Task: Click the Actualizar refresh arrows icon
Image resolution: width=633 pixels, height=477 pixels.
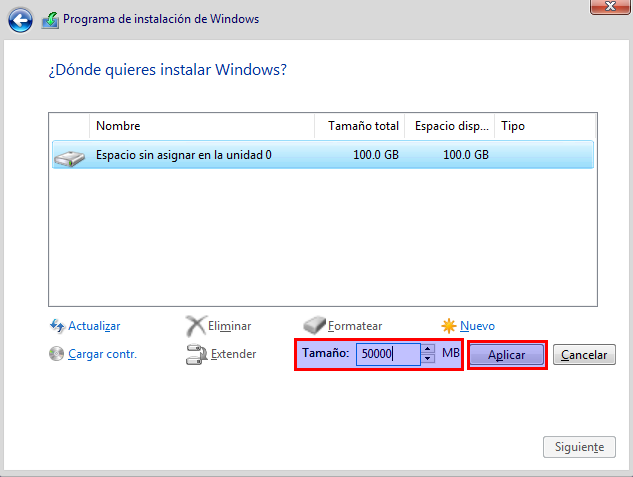Action: point(57,326)
